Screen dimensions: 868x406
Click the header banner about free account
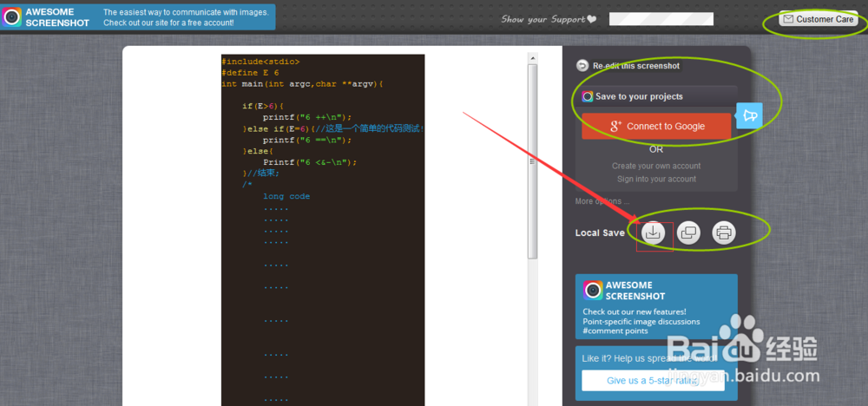138,17
